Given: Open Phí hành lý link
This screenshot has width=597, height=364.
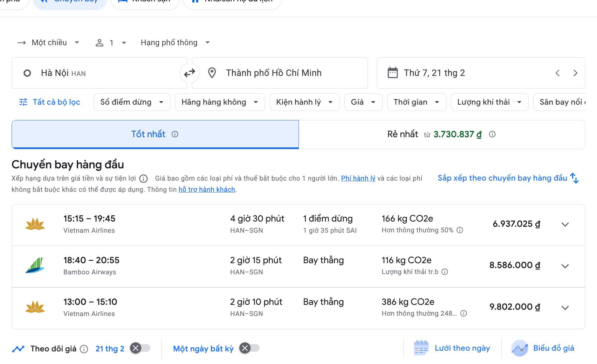Looking at the screenshot, I should [358, 178].
